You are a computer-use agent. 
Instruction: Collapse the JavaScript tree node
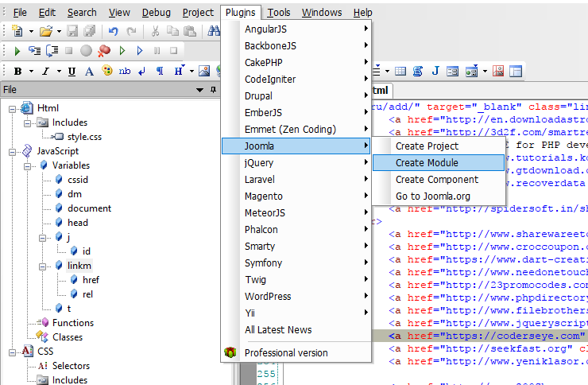pyautogui.click(x=13, y=151)
